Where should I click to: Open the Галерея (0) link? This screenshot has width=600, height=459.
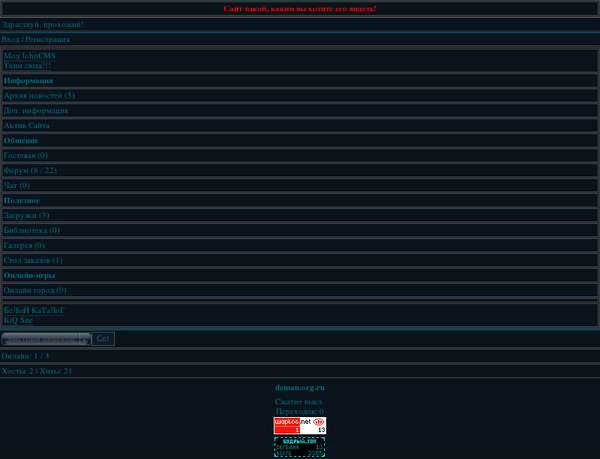[24, 245]
